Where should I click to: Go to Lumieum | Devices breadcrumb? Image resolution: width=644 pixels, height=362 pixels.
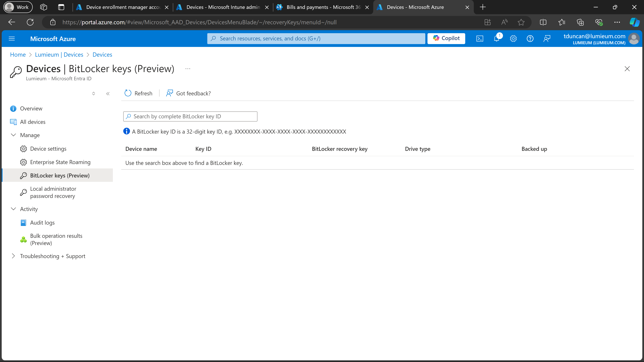click(59, 54)
